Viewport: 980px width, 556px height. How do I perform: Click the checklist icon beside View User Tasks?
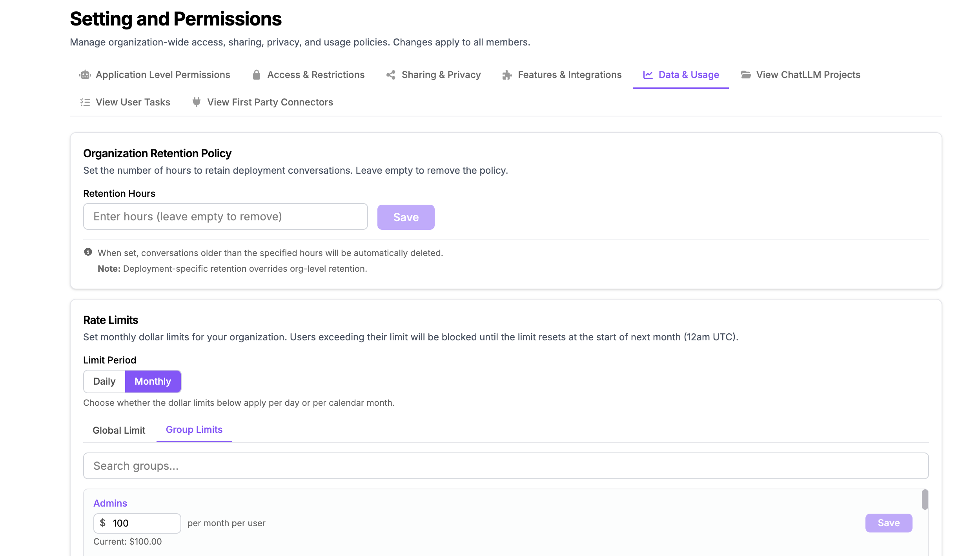pos(85,102)
